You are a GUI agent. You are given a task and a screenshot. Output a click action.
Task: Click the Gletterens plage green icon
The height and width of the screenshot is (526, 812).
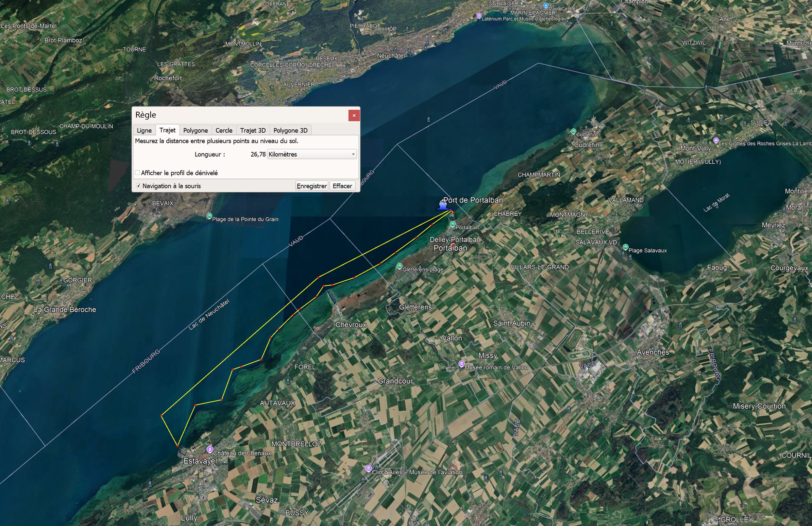pos(399,266)
